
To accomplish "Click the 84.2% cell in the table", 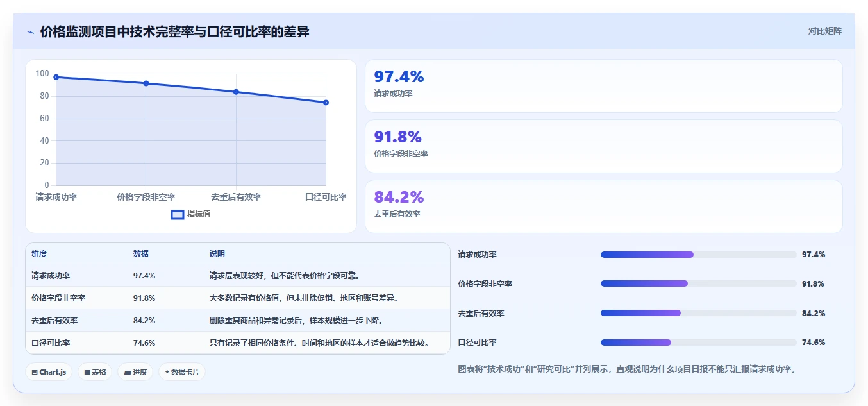I will (144, 321).
